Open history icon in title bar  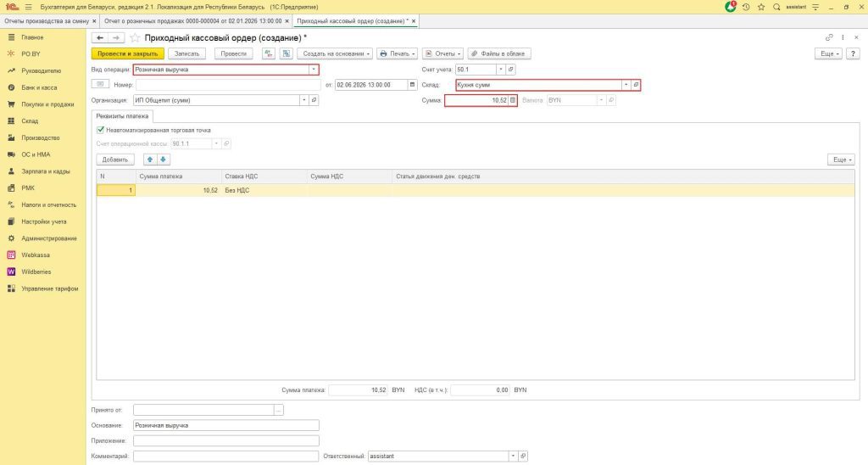[746, 7]
